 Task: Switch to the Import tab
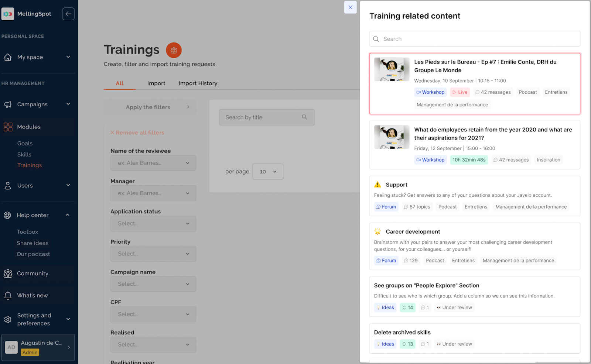(156, 83)
